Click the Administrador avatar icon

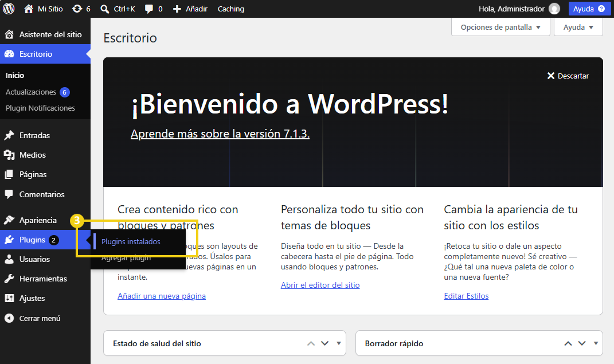click(554, 9)
